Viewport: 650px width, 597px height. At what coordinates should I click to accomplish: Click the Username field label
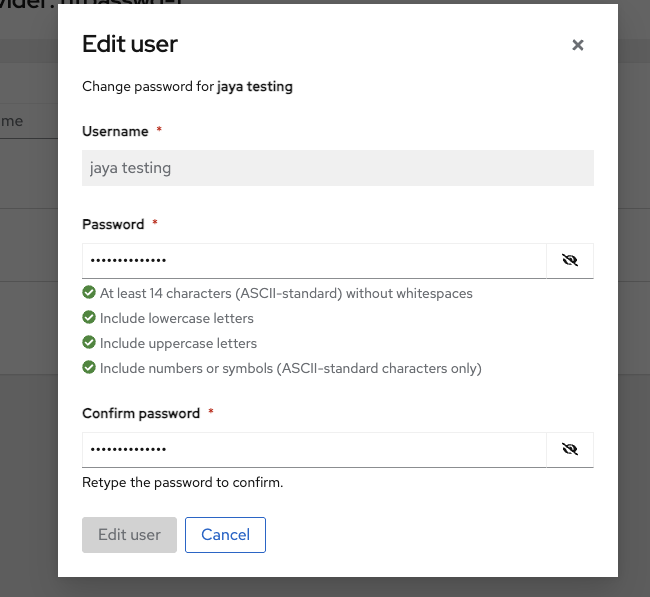coord(115,131)
